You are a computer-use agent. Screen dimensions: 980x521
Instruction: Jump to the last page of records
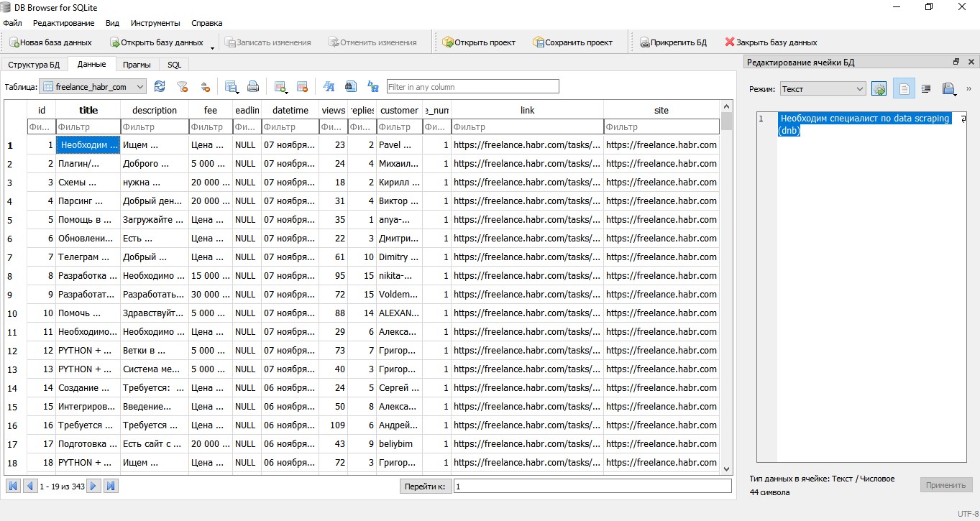pyautogui.click(x=111, y=487)
